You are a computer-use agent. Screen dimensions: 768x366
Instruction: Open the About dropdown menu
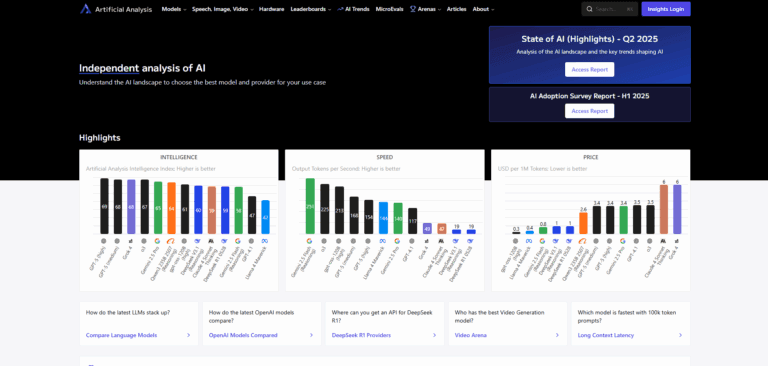click(483, 9)
